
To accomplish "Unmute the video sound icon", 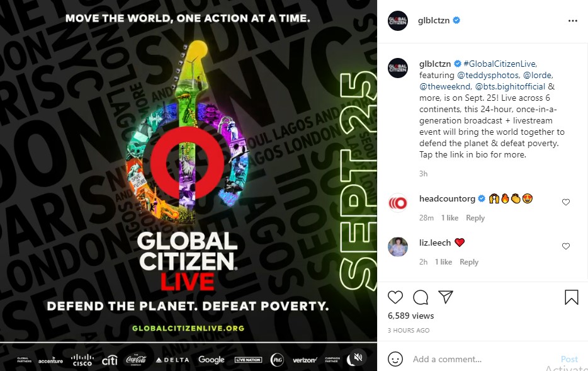I will pos(358,357).
